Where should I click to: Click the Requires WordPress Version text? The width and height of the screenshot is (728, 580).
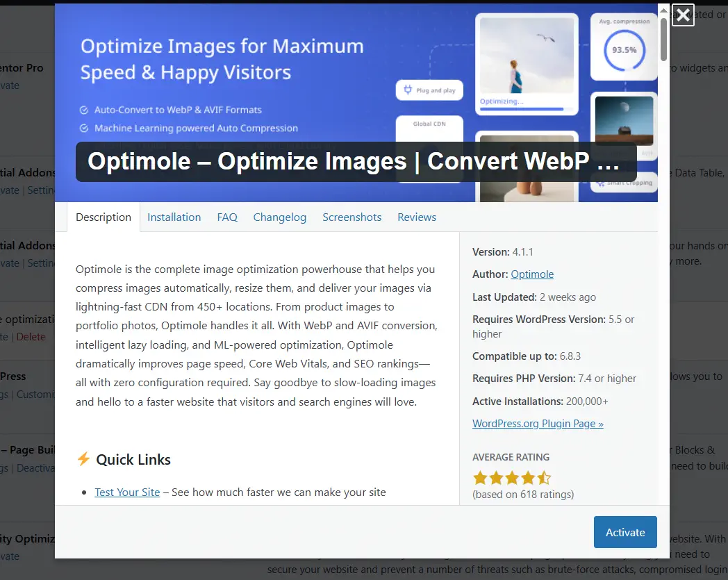coord(554,326)
